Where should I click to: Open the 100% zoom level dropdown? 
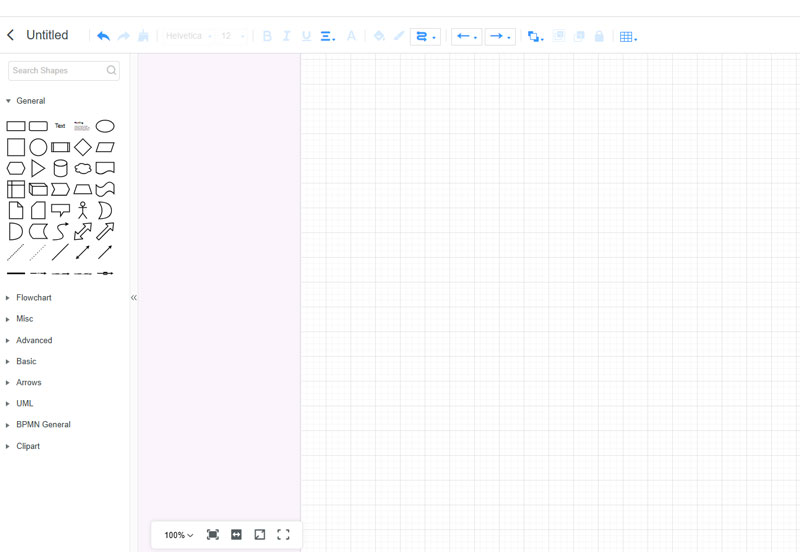tap(179, 535)
